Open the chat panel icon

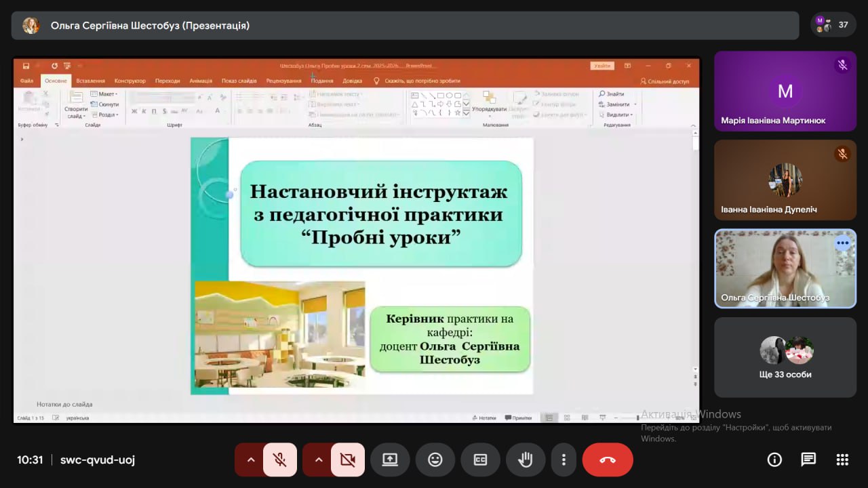tap(808, 460)
